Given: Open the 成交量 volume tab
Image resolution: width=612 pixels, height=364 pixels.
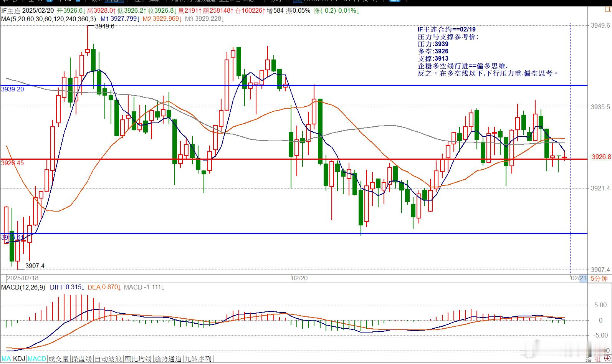Looking at the screenshot, I should coord(58,359).
